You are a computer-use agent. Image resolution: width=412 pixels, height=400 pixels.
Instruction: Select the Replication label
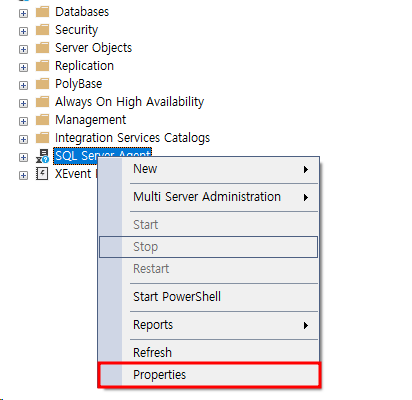click(84, 66)
